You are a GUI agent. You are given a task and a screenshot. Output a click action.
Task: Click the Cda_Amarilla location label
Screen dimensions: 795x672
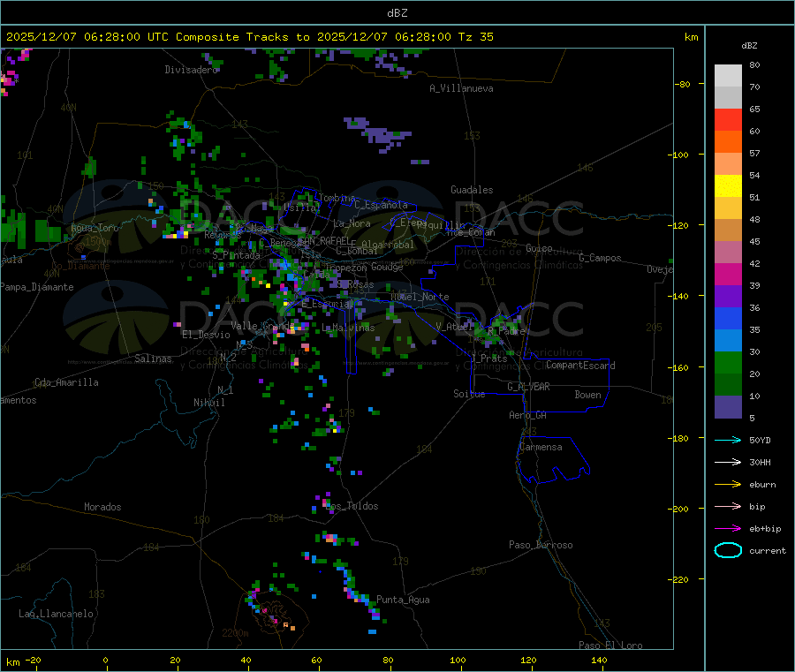(x=66, y=382)
